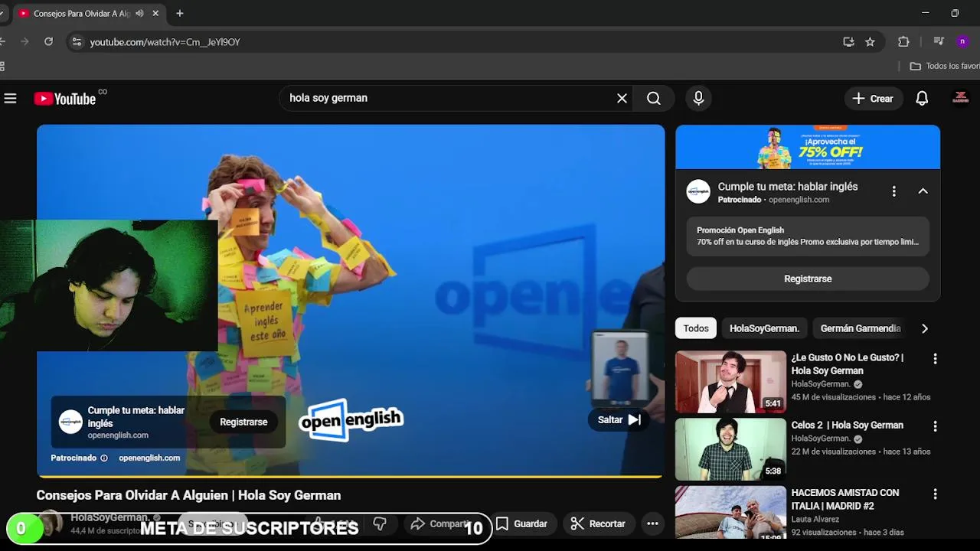Screen dimensions: 980x551
Task: Open the more actions ellipsis under video
Action: coord(652,523)
